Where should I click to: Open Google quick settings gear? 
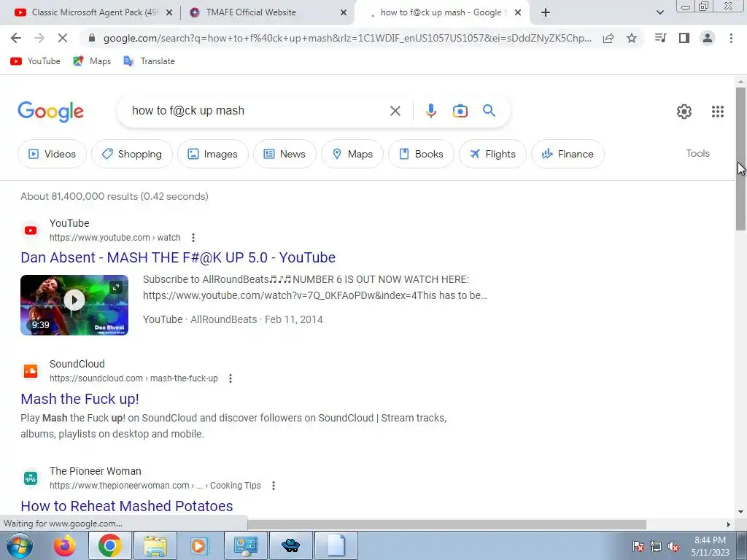coord(684,112)
